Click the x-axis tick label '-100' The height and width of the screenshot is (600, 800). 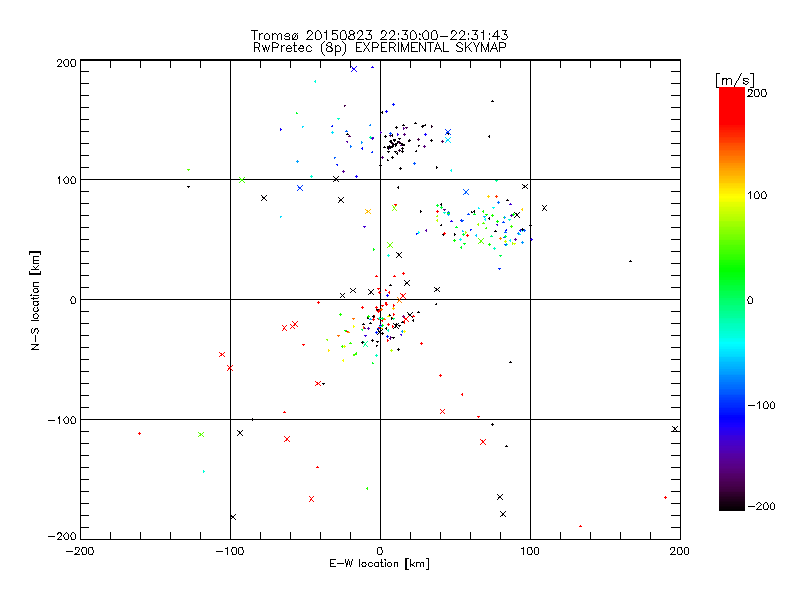click(x=230, y=552)
